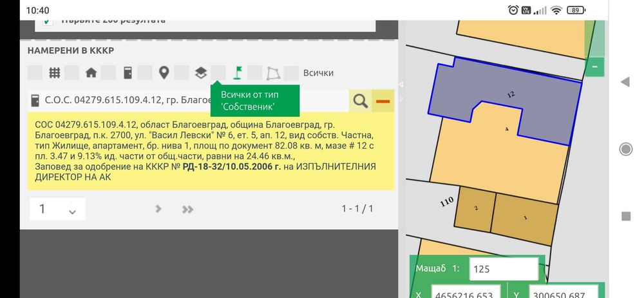Viewport: 644px width, 298px height.
Task: Zoom out the map with minus button
Action: (594, 66)
